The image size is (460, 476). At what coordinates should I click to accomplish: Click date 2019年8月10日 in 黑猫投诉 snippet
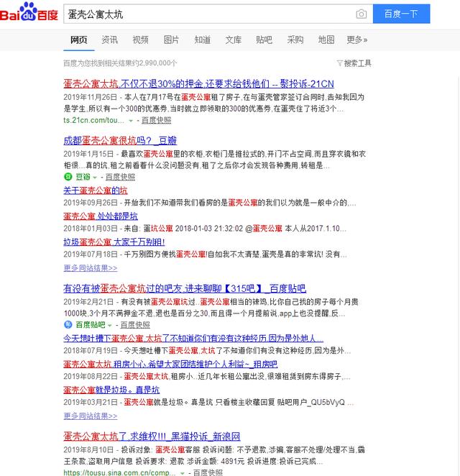[88, 449]
